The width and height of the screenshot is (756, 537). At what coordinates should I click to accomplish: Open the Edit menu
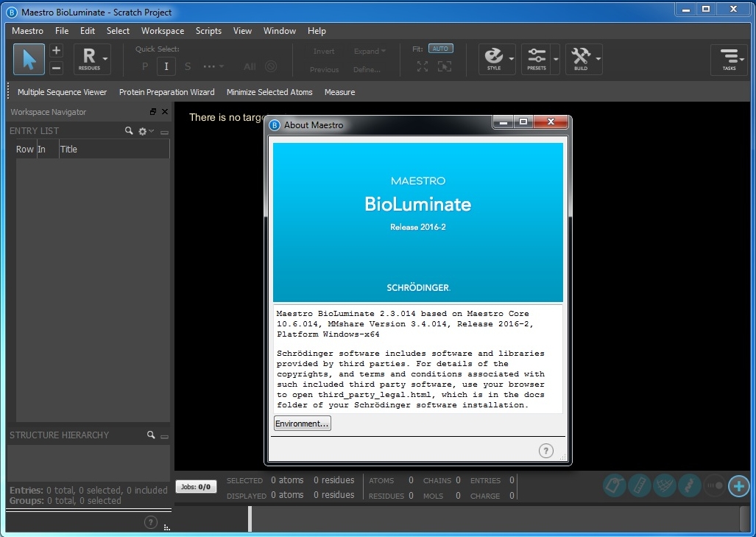pyautogui.click(x=88, y=31)
